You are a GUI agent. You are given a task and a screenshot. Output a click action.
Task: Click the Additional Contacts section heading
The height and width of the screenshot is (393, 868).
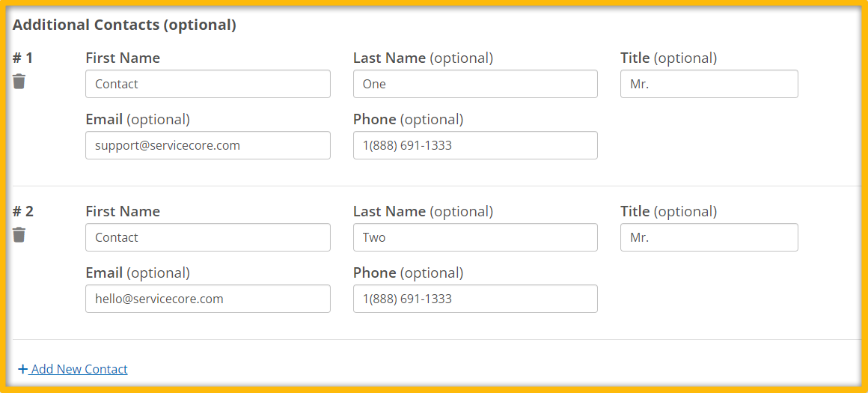124,25
